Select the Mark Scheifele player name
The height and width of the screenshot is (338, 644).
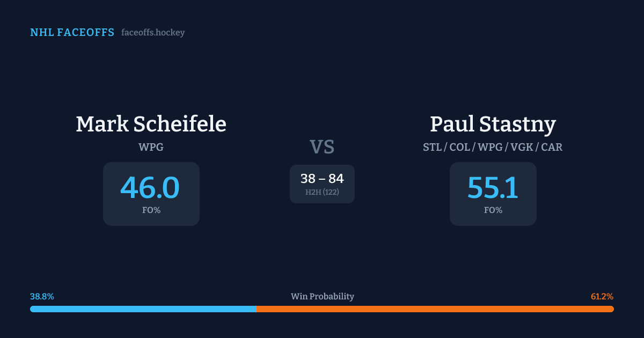151,124
